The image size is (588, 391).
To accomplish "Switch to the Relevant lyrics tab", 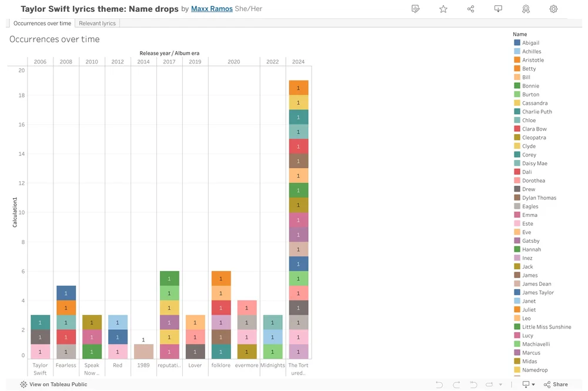I will coord(97,23).
